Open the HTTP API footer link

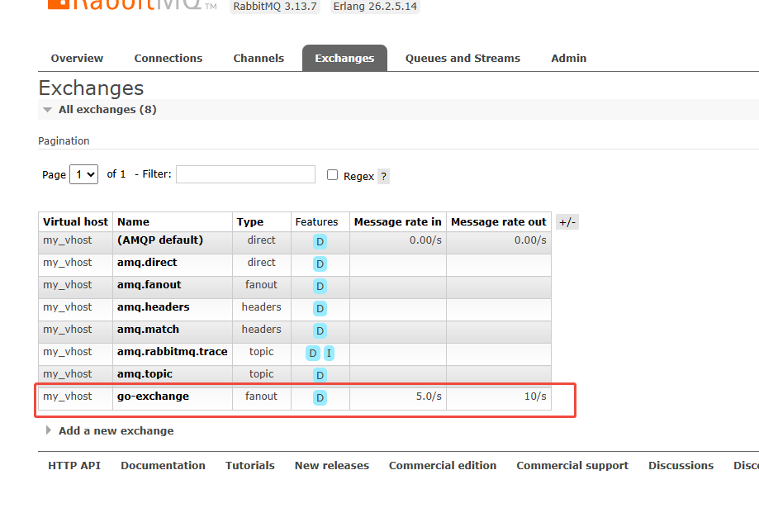click(74, 465)
